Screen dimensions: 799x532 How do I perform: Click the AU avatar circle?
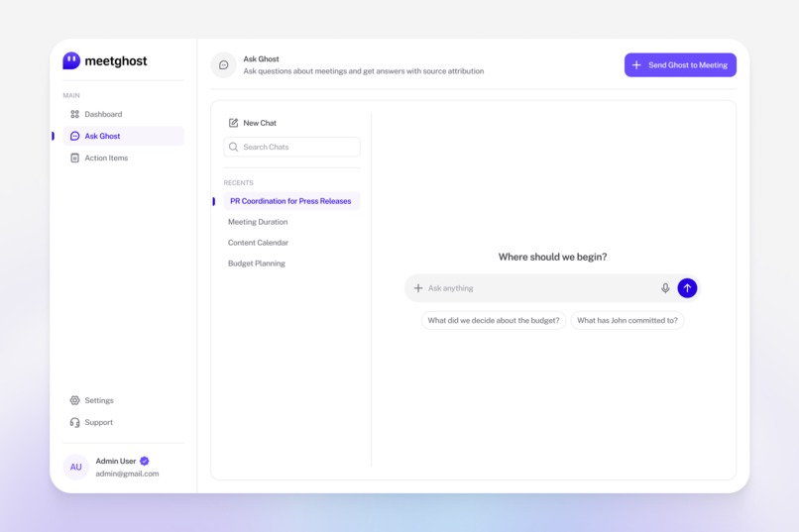coord(76,467)
